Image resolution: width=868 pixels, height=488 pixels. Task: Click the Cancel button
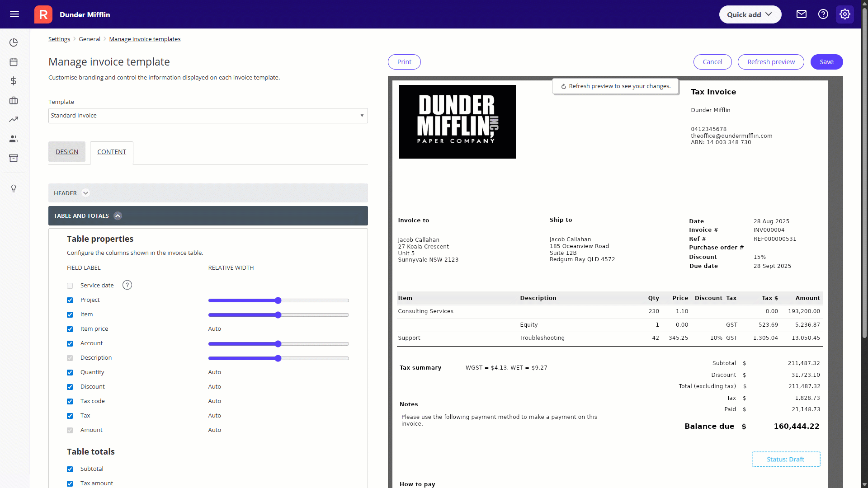pos(712,62)
